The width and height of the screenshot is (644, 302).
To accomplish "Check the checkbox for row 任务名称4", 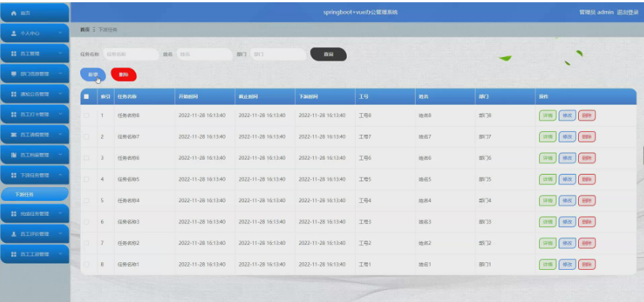I will [86, 201].
